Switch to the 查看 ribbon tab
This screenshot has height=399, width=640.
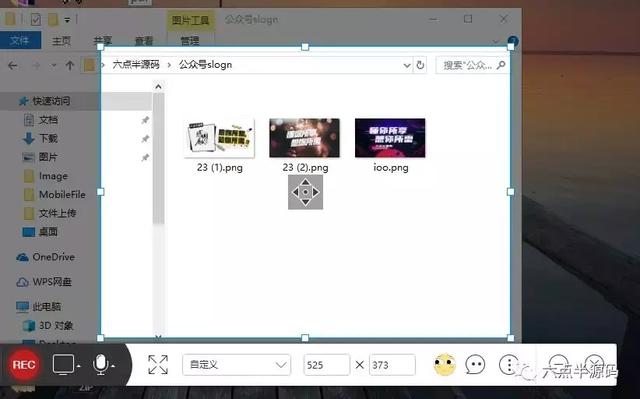click(x=144, y=40)
